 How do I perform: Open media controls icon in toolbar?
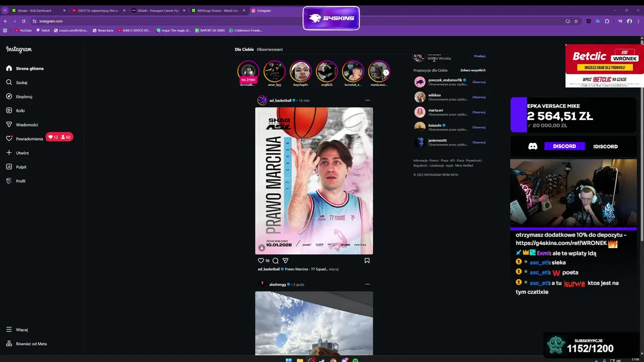(x=620, y=21)
